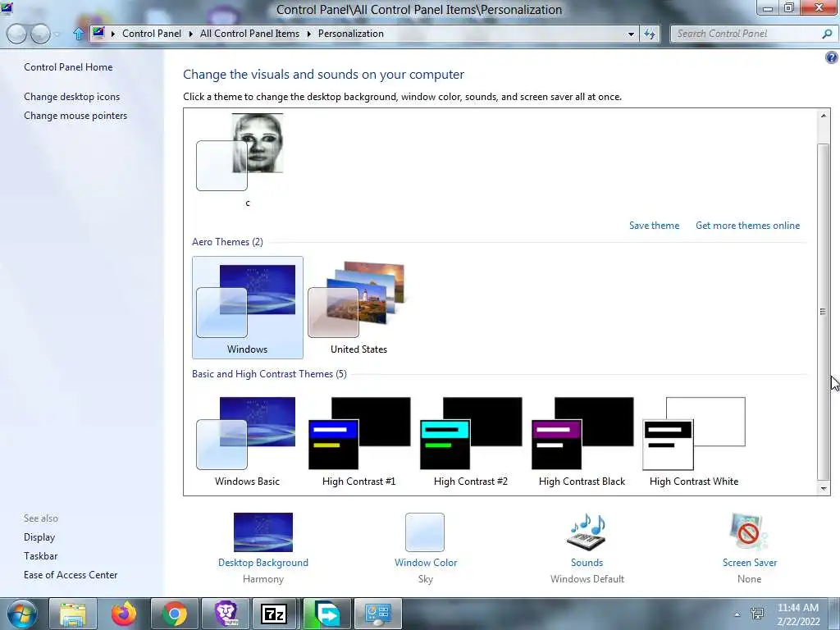
Task: Open the Screen Saver icon
Action: 748,532
